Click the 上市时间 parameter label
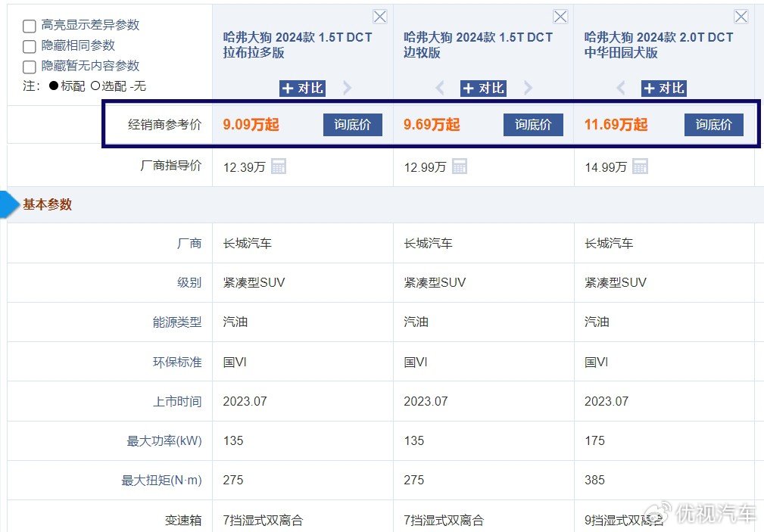 pos(177,401)
